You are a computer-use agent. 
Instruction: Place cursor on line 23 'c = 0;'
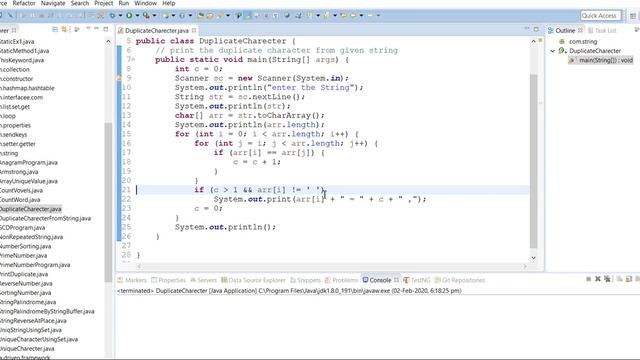[x=209, y=209]
